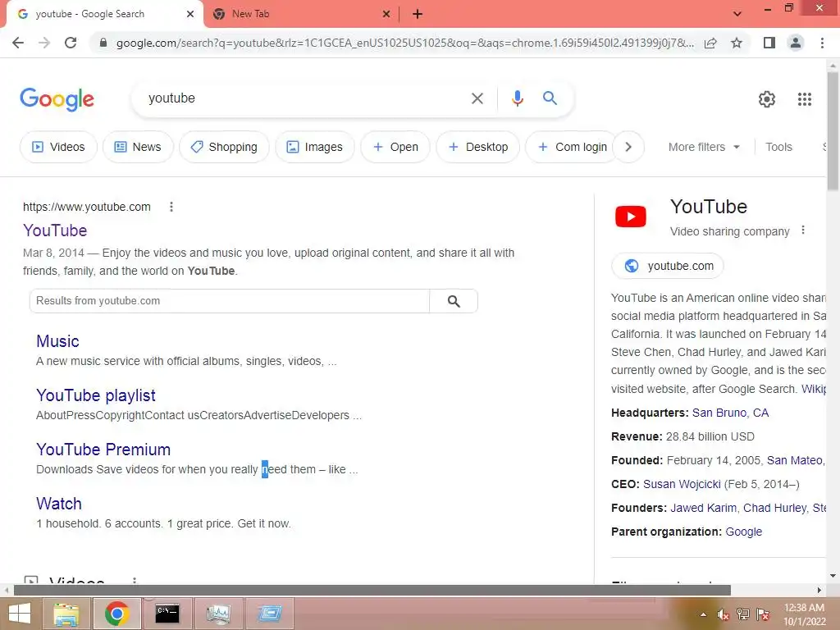The height and width of the screenshot is (630, 840).
Task: Open the side panel icon
Action: 769,43
